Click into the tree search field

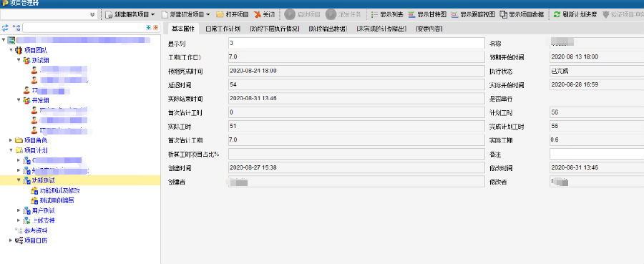[84, 28]
